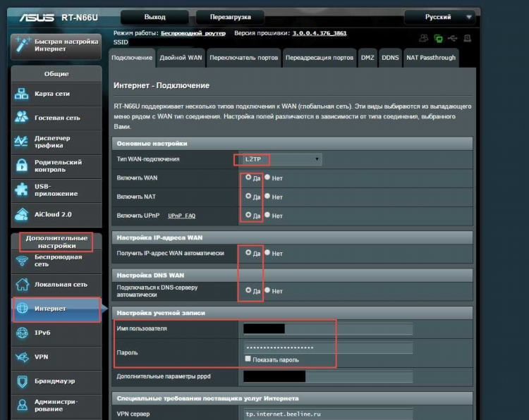Switch to the Двойной WAN tab
This screenshot has height=420, width=529.
[181, 58]
